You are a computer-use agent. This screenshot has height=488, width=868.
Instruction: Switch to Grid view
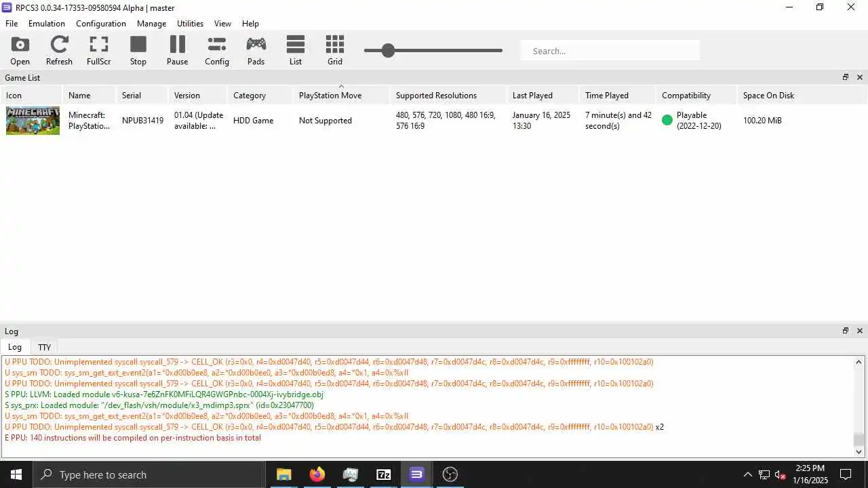pos(335,51)
